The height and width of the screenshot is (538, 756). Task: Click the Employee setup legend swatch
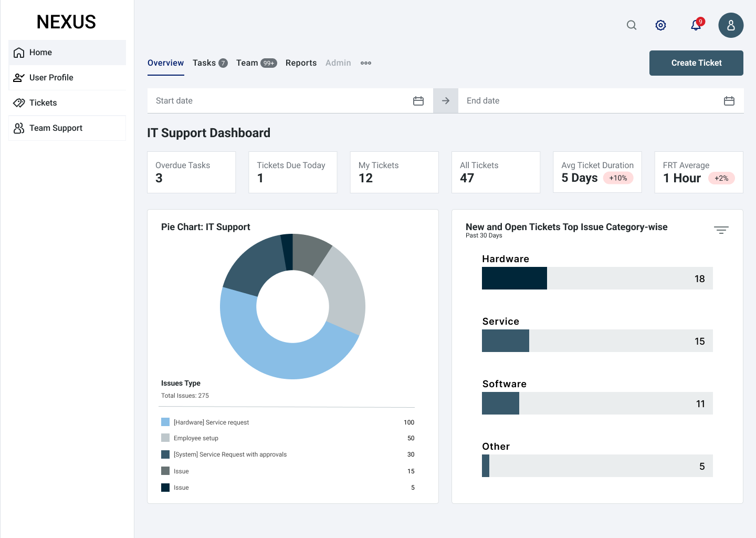[x=165, y=438]
